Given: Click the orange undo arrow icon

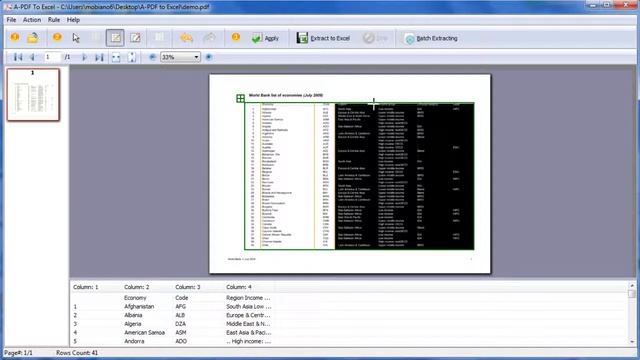Looking at the screenshot, I should pyautogui.click(x=187, y=38).
